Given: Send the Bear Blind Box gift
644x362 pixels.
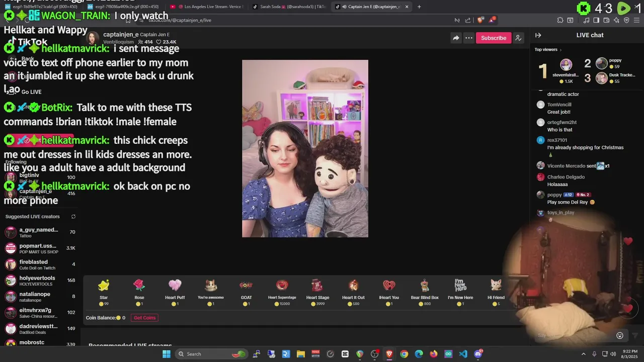Looking at the screenshot, I should [x=425, y=293].
